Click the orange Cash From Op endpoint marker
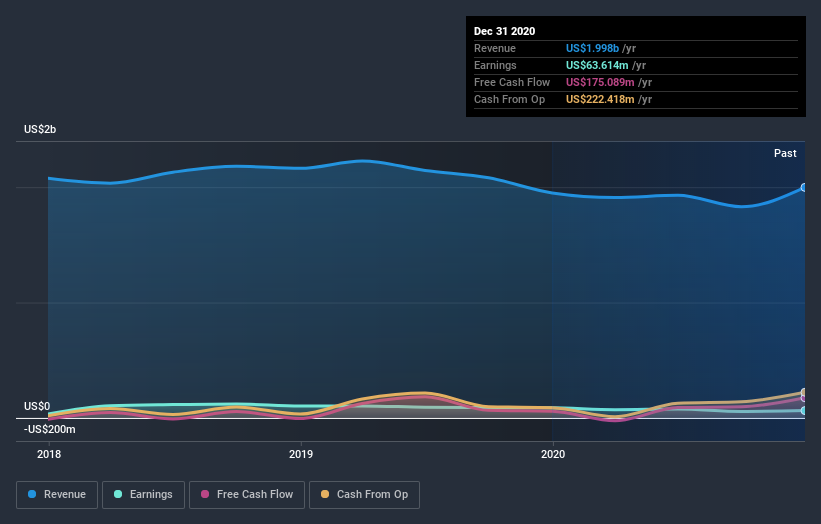This screenshot has height=524, width=821. click(804, 392)
